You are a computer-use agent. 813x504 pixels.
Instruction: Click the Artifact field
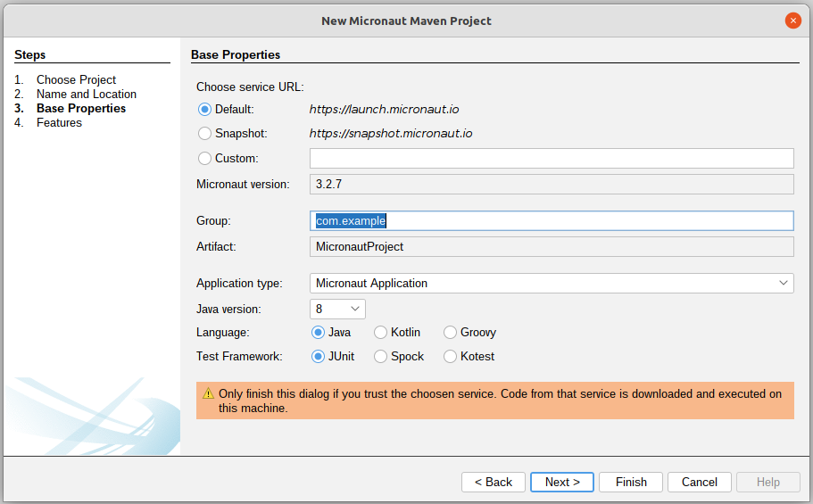(552, 247)
